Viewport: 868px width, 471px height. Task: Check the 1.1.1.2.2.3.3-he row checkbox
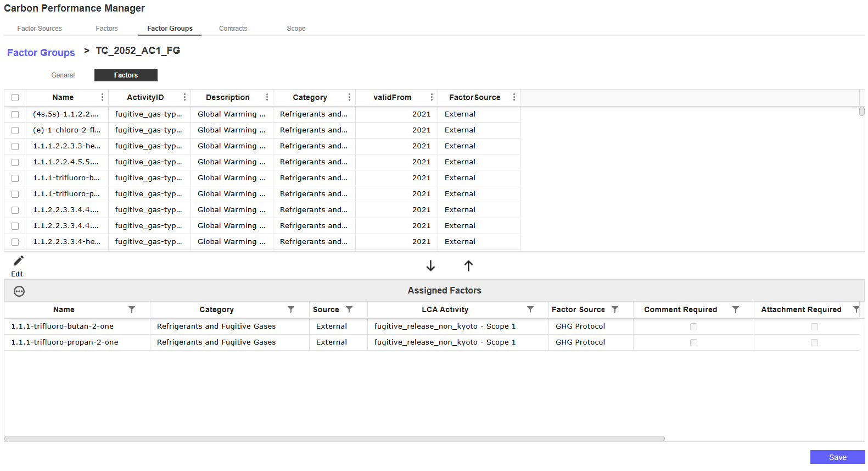(x=15, y=146)
